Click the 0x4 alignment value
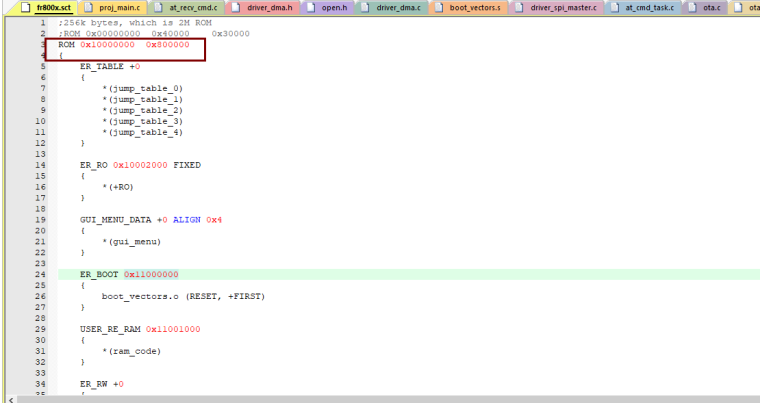This screenshot has width=760, height=403. point(214,220)
